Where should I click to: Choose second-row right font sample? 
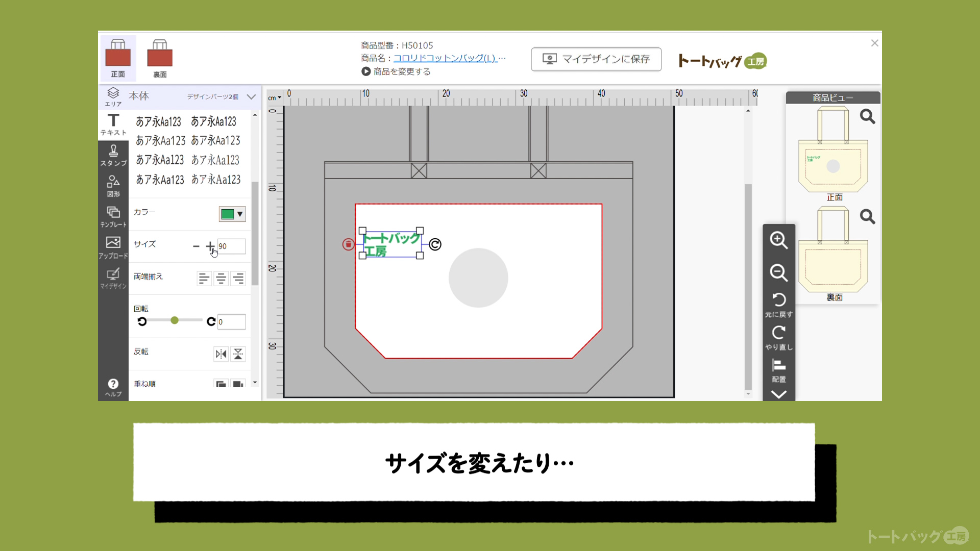215,140
